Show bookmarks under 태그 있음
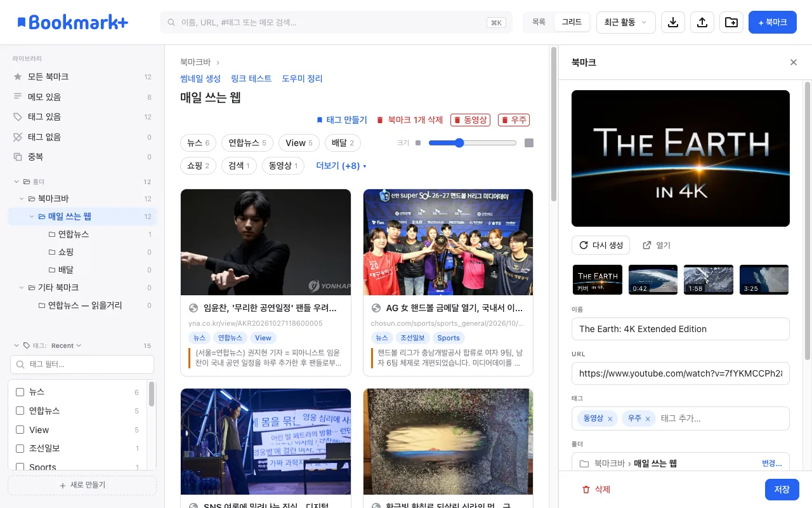Viewport: 812px width, 508px height. 82,117
